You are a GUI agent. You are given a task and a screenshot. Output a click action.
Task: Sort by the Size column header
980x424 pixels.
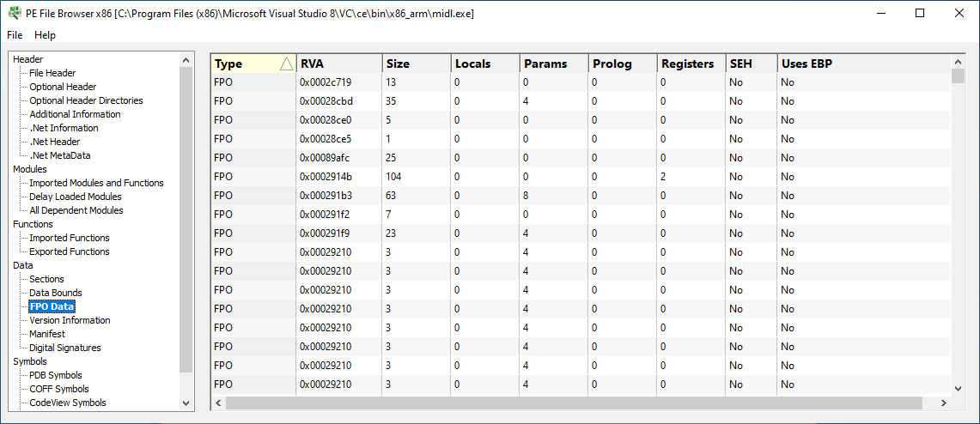tap(417, 64)
